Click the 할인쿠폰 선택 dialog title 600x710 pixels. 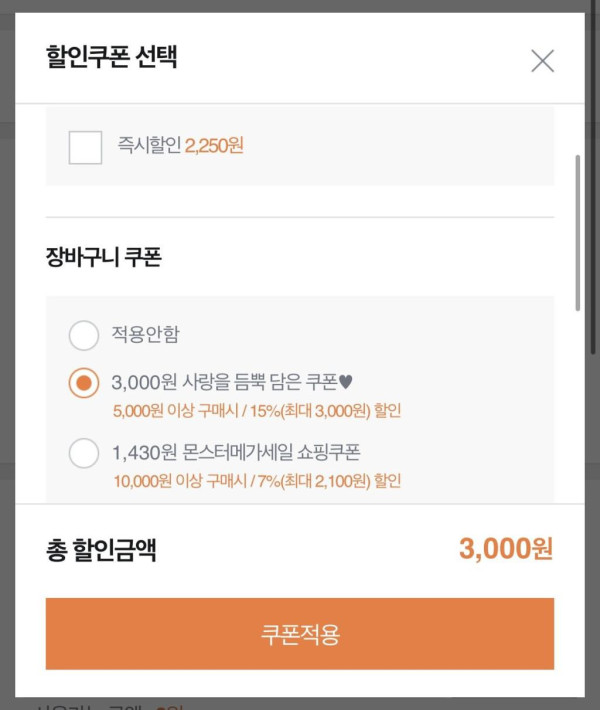pos(111,56)
